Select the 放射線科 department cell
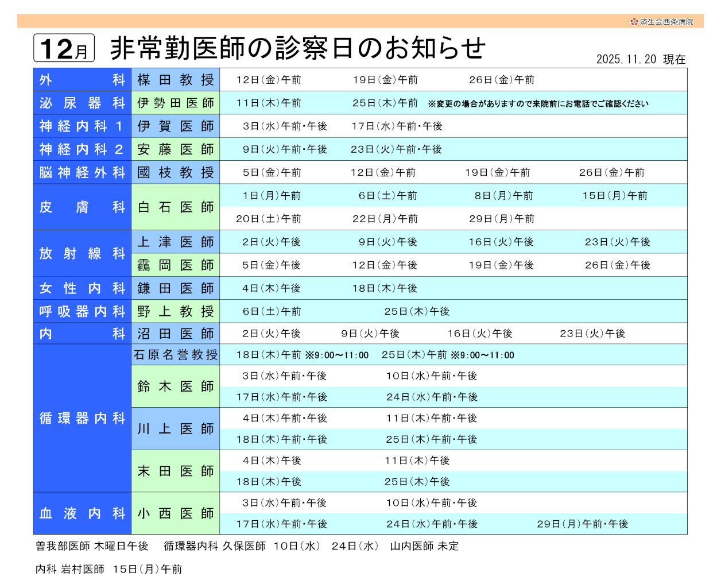This screenshot has height=588, width=721. click(x=82, y=253)
